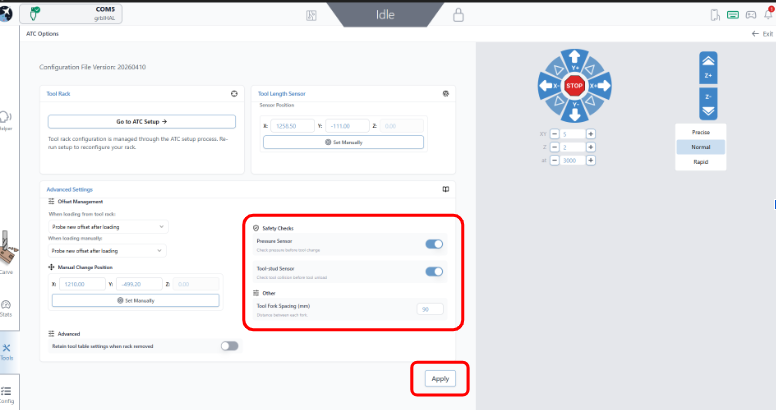Click Go to ATC Setup button

142,122
